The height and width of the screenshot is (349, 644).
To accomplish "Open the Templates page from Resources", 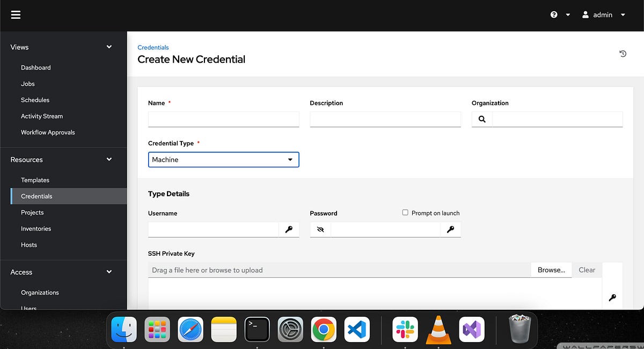I will pyautogui.click(x=35, y=180).
